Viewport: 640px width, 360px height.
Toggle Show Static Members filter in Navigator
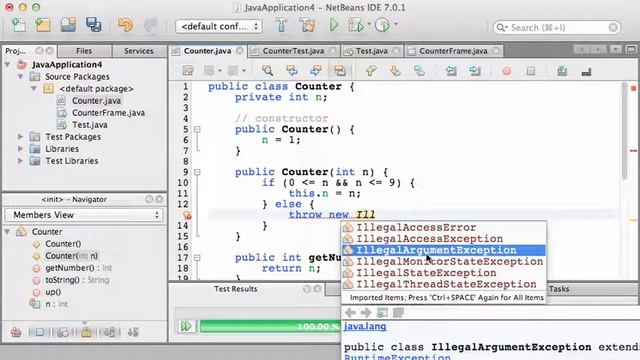coord(63,332)
